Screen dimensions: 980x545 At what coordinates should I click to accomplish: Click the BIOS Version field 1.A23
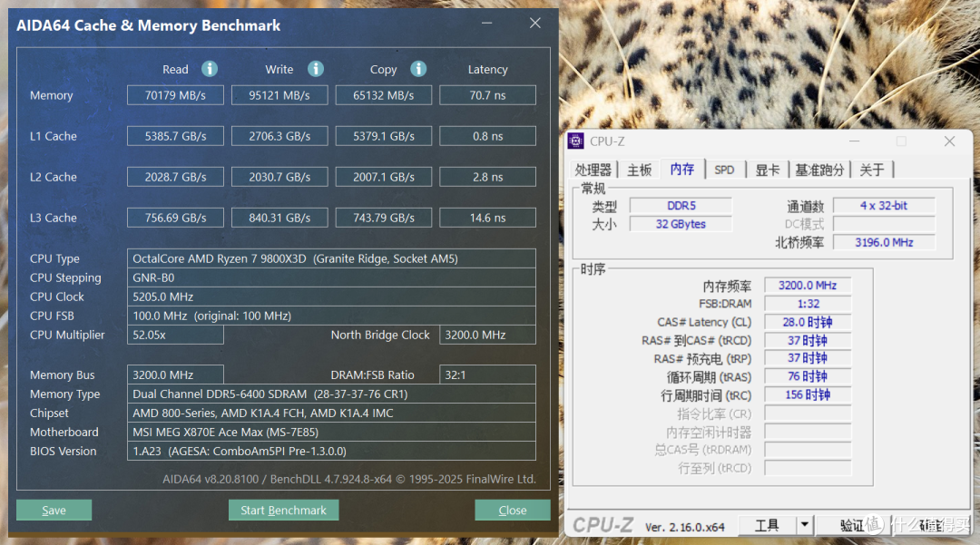[331, 451]
